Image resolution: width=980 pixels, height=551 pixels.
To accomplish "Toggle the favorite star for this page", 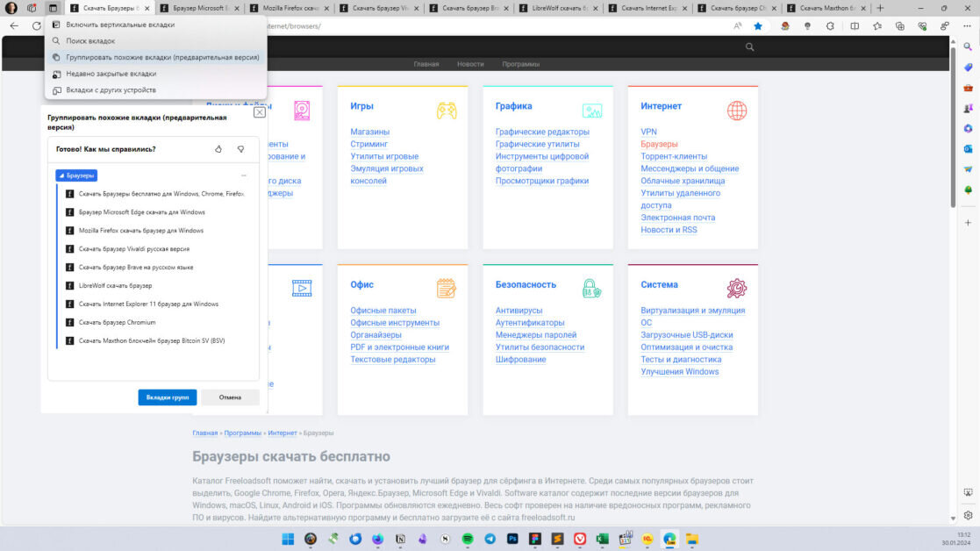I will tap(758, 26).
